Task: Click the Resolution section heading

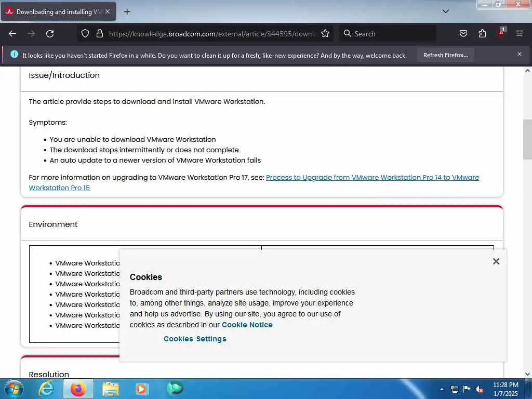Action: point(49,374)
